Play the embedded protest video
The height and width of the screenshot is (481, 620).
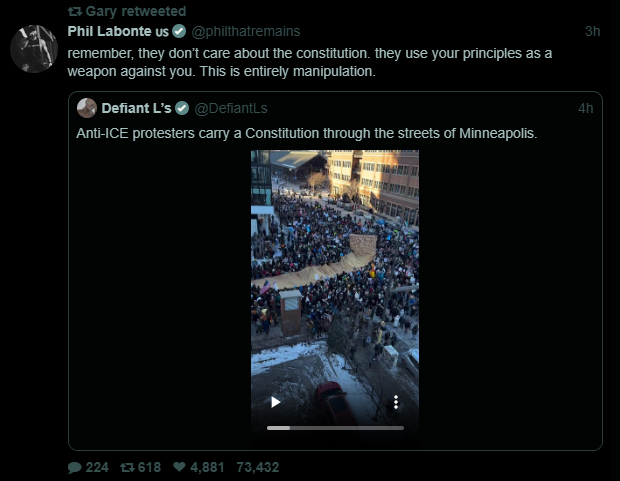click(276, 402)
